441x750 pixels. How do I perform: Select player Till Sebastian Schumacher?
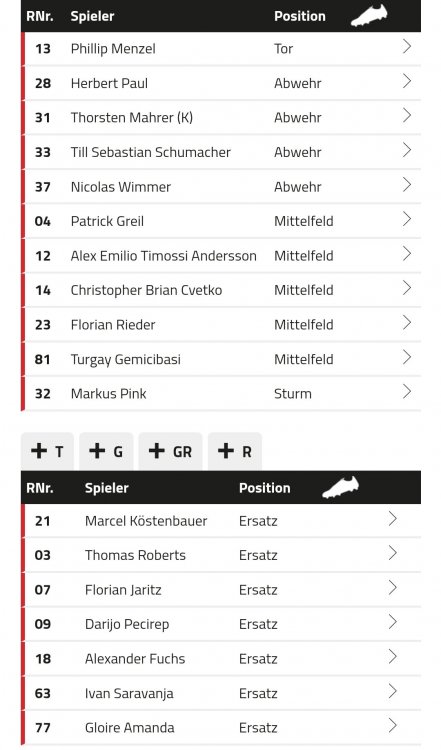[x=150, y=152]
